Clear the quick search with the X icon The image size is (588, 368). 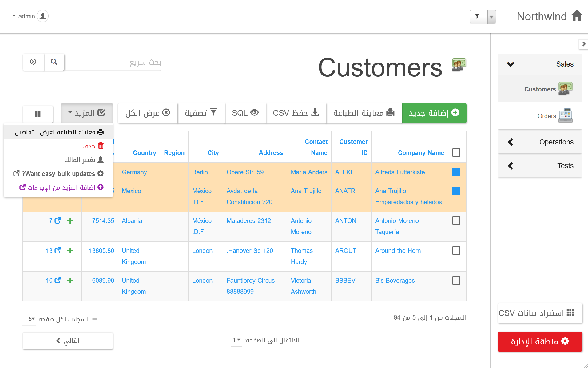pyautogui.click(x=33, y=62)
